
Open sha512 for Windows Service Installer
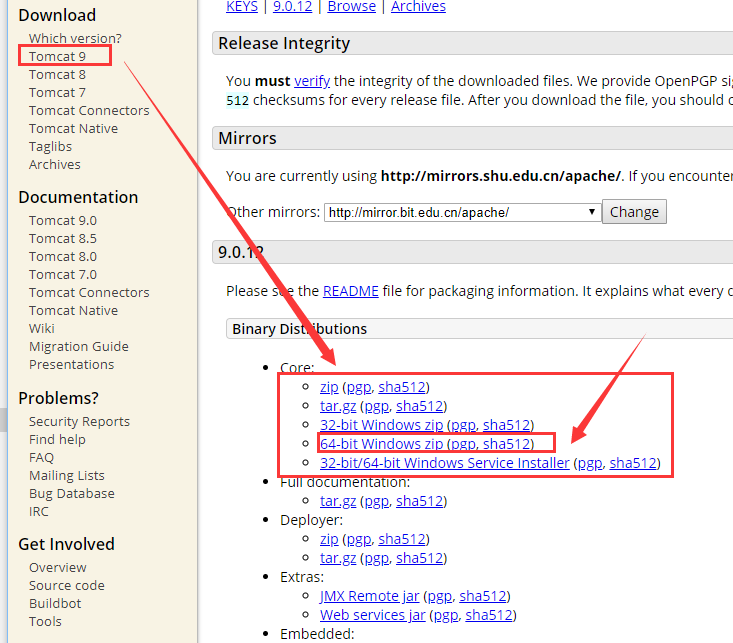633,463
